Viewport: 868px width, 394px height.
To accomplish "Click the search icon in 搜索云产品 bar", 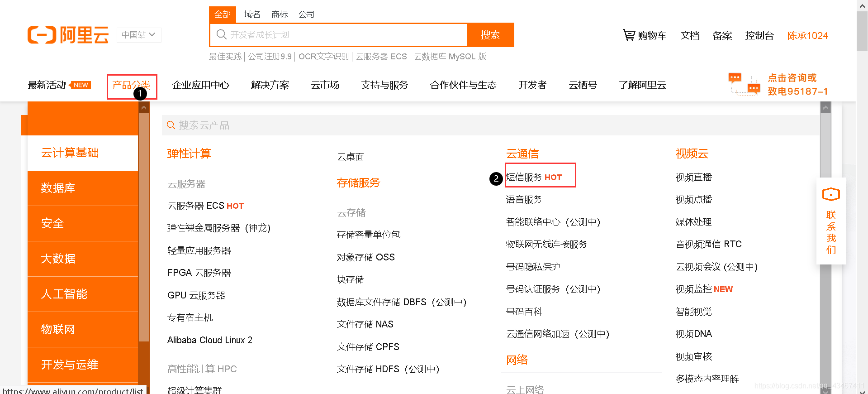I will click(x=171, y=125).
